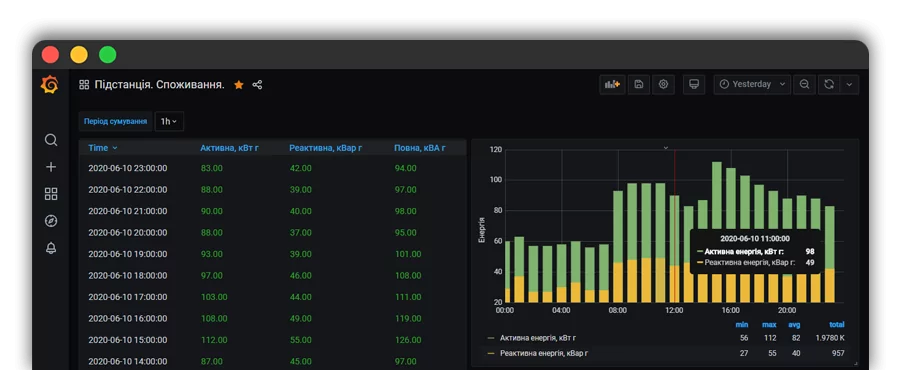Sort legend by max column
This screenshot has height=370, width=900.
click(769, 325)
